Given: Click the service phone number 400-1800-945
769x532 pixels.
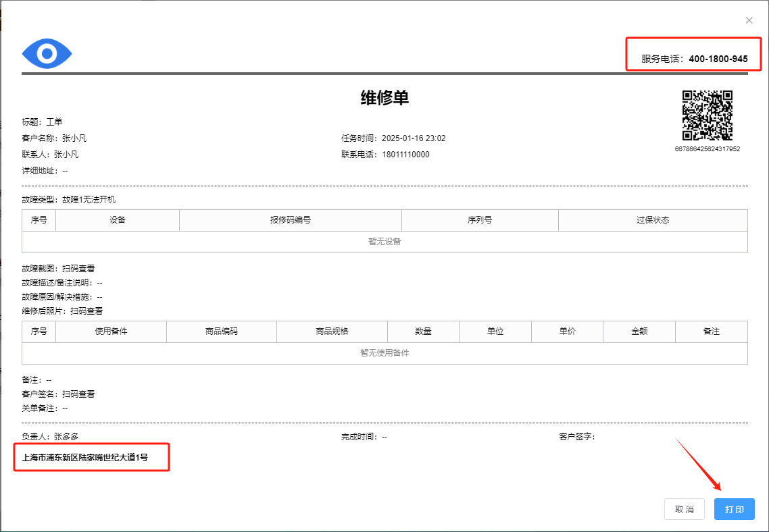Looking at the screenshot, I should [718, 59].
